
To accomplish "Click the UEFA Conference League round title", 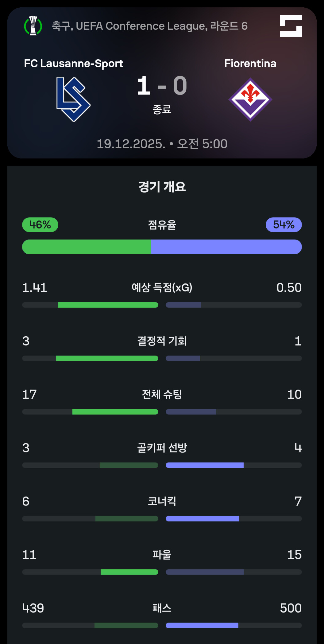I will coord(149,26).
